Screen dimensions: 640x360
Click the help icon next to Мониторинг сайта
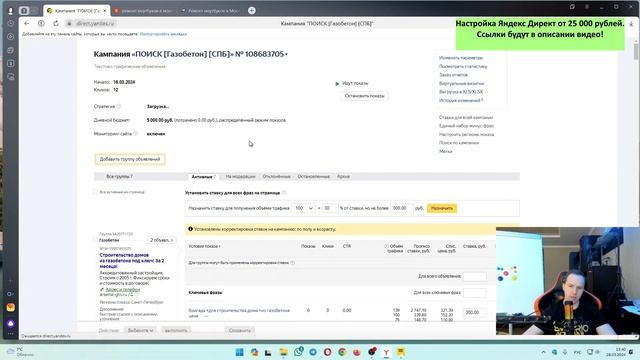(x=136, y=133)
